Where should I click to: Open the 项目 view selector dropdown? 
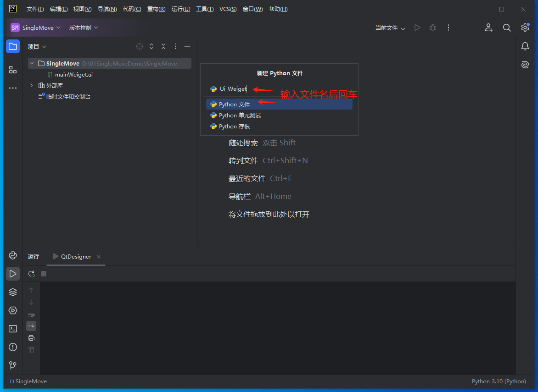tap(37, 47)
